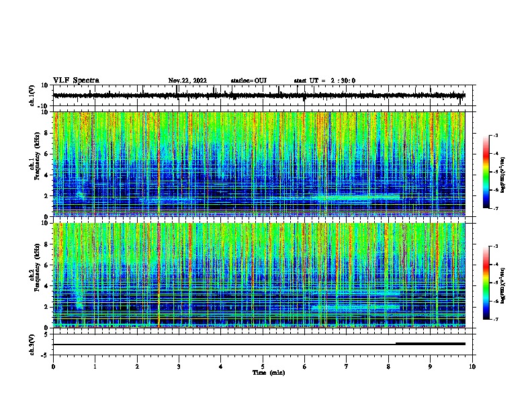The width and height of the screenshot is (532, 411).
Task: Click the cyan band after 6 min in the ch.2 spectrogram
Action: [x=355, y=308]
